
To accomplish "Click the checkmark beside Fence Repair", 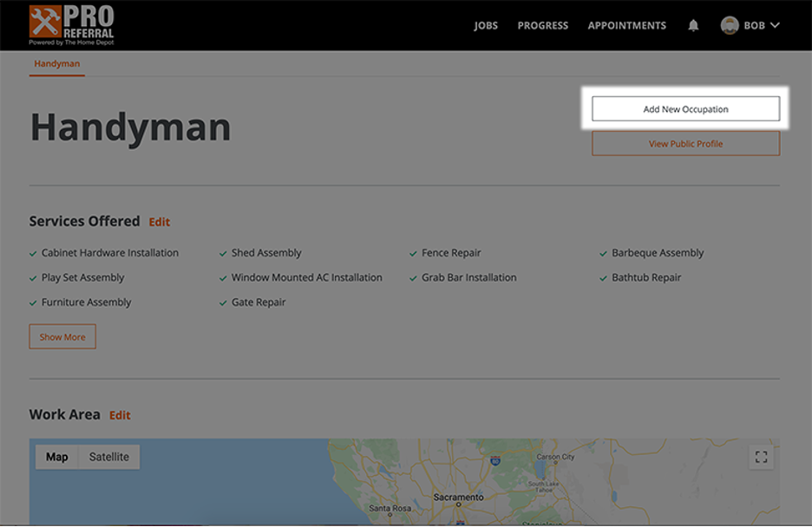I will tap(412, 253).
